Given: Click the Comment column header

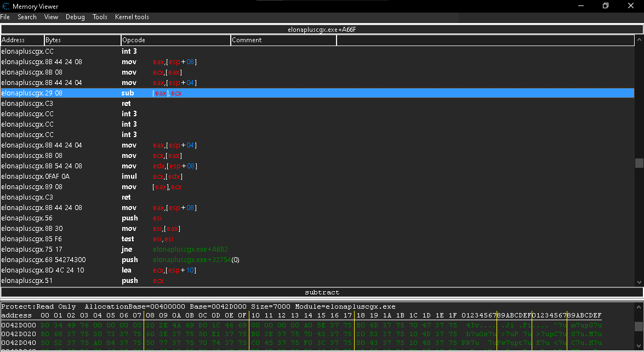Looking at the screenshot, I should (x=283, y=40).
